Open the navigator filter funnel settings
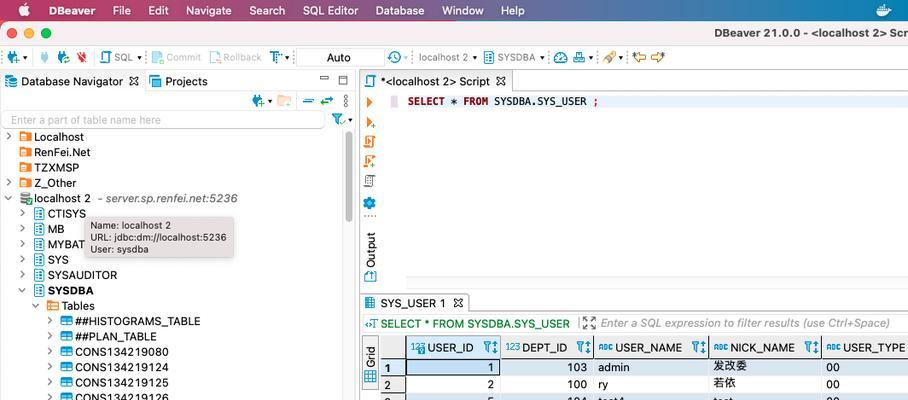The height and width of the screenshot is (400, 908). click(x=338, y=119)
